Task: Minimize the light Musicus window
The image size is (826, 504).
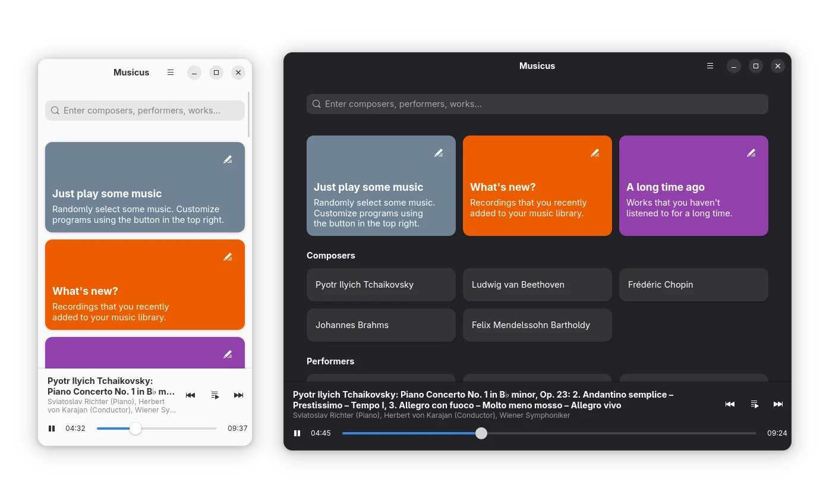Action: click(x=194, y=73)
